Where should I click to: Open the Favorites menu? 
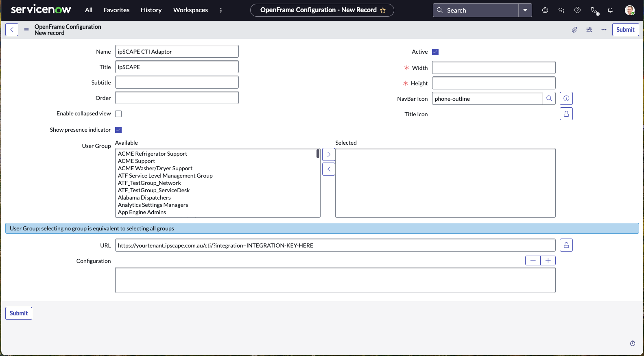pyautogui.click(x=116, y=10)
